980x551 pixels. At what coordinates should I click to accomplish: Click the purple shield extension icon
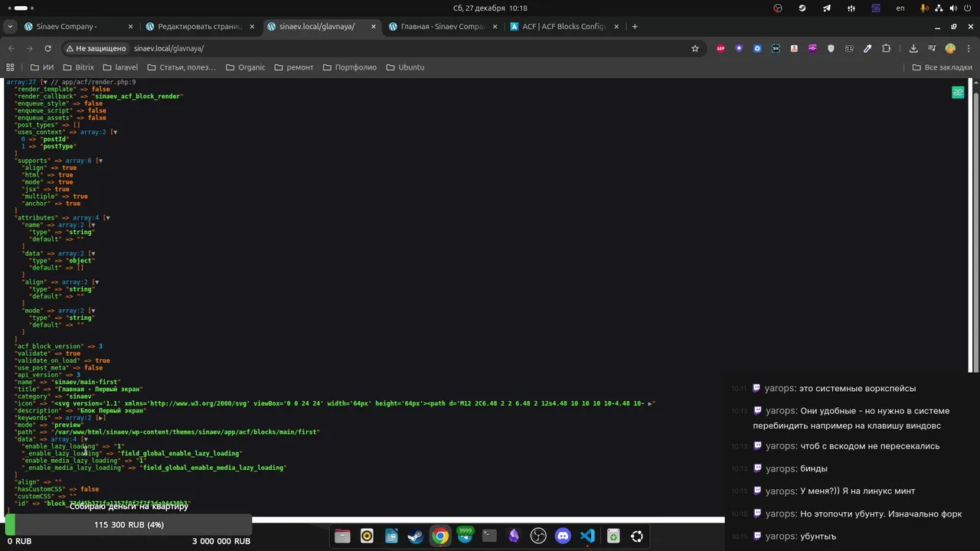(739, 48)
